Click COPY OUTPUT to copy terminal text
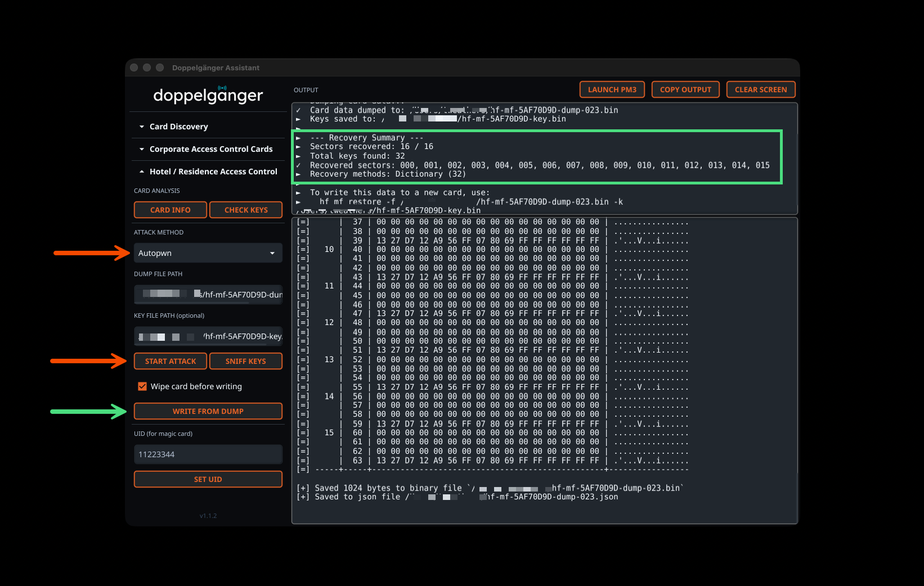This screenshot has width=924, height=586. point(685,89)
